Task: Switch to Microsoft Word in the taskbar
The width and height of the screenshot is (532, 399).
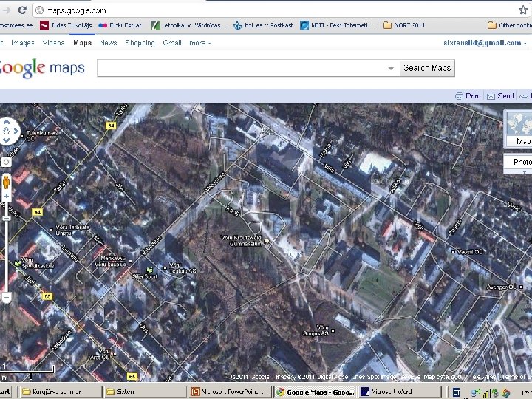Action: (400, 392)
